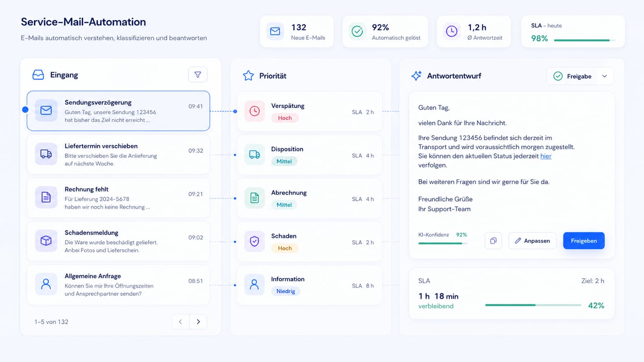
Task: Select the Disposition priority card
Action: coord(309,155)
